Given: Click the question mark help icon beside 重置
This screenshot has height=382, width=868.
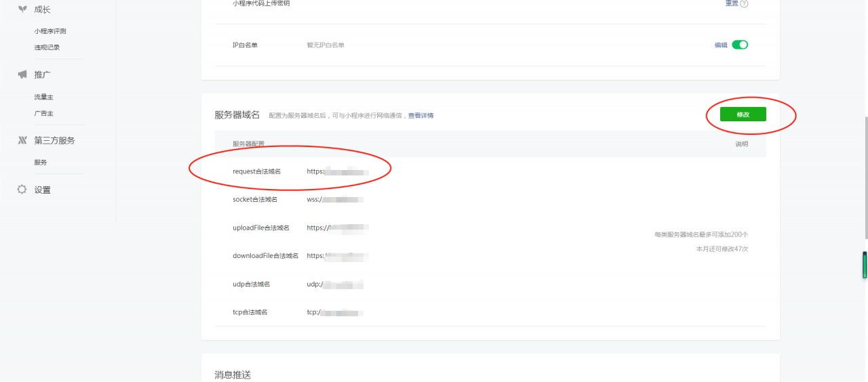Looking at the screenshot, I should click(x=744, y=3).
